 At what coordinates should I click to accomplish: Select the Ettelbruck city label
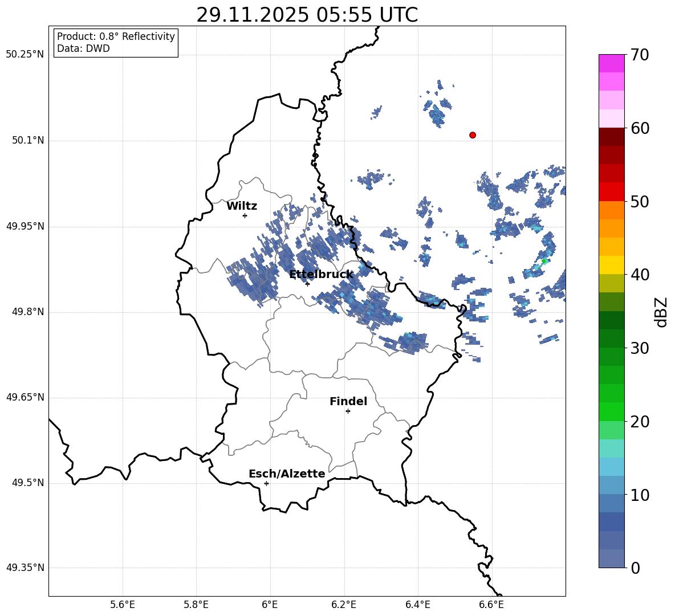point(321,274)
